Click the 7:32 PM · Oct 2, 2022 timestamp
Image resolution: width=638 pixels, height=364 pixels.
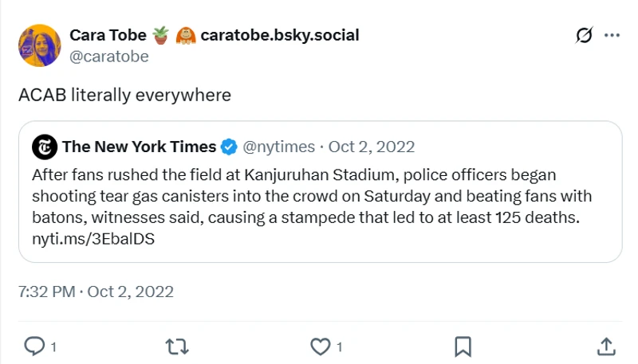(x=96, y=292)
